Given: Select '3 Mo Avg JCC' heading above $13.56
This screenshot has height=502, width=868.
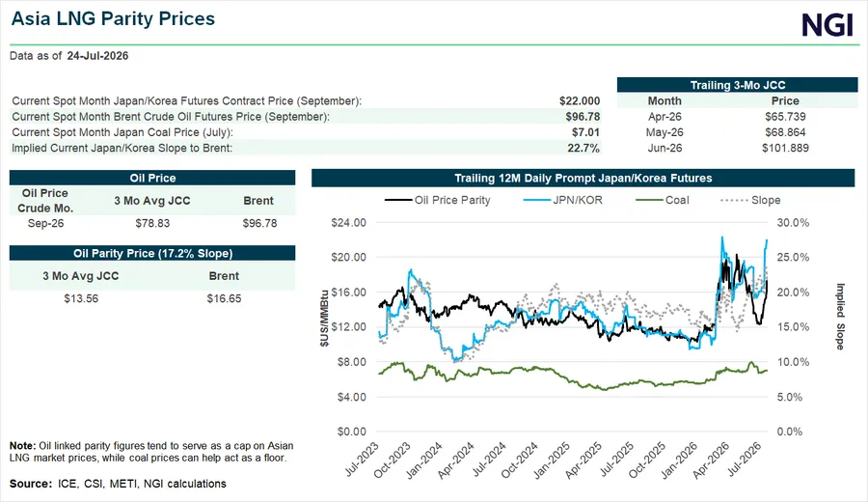Looking at the screenshot, I should point(81,276).
